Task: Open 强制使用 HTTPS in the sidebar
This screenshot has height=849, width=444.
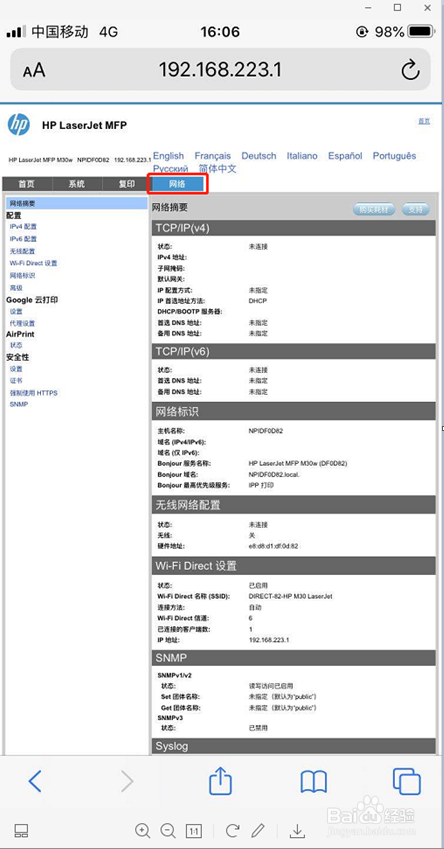Action: pyautogui.click(x=34, y=393)
